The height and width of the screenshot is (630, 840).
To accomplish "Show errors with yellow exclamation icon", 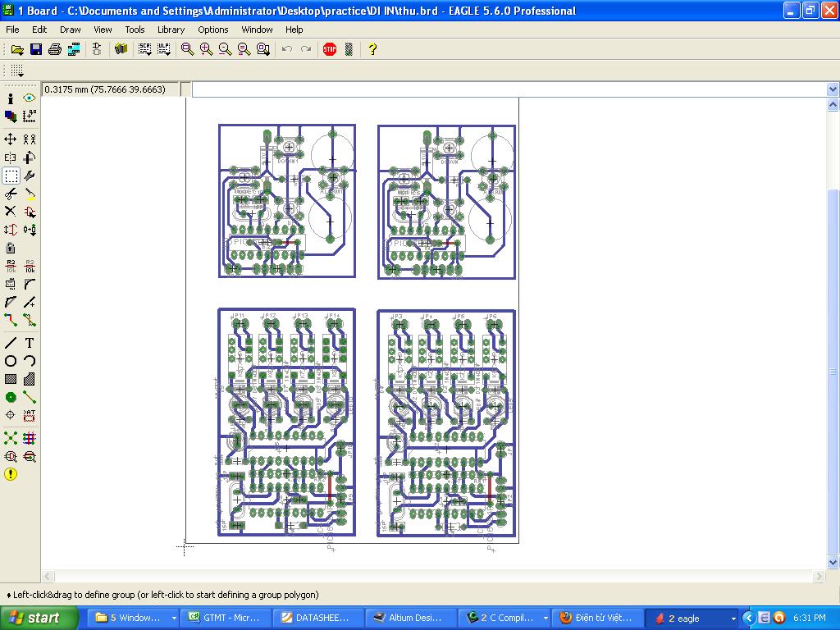I will click(x=10, y=475).
